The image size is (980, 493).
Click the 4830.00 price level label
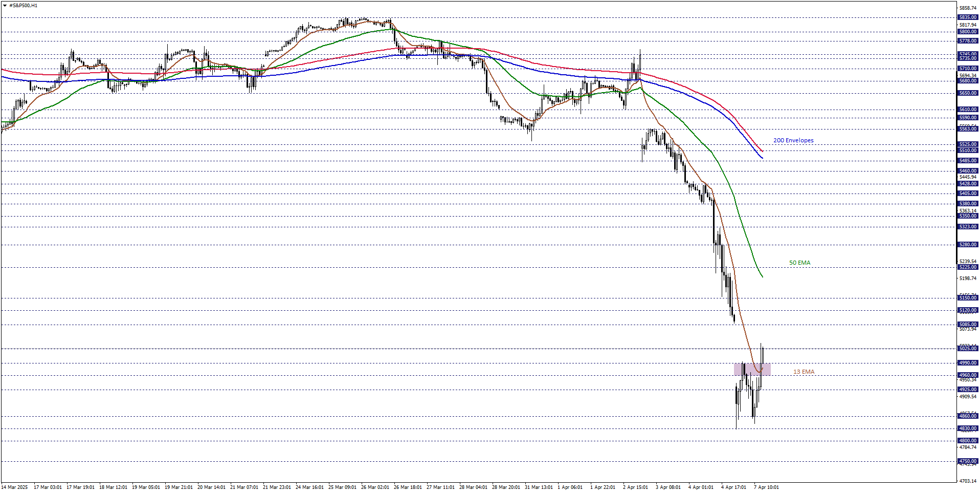coord(968,428)
